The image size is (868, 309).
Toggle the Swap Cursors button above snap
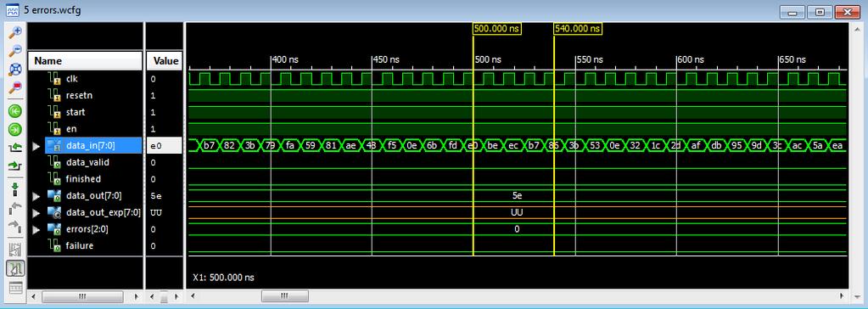[15, 250]
